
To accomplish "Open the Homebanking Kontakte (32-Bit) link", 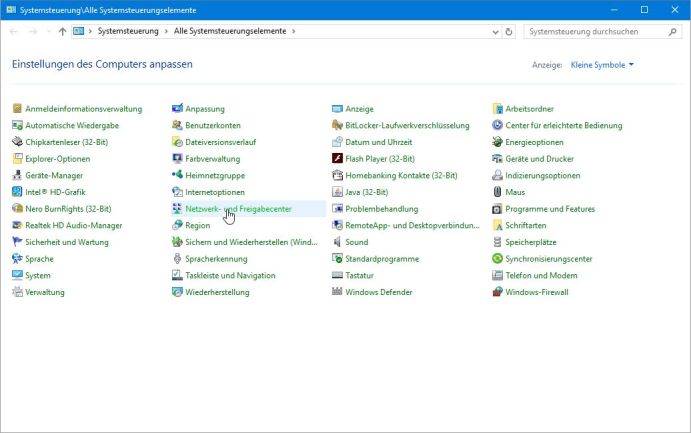I will pos(401,175).
